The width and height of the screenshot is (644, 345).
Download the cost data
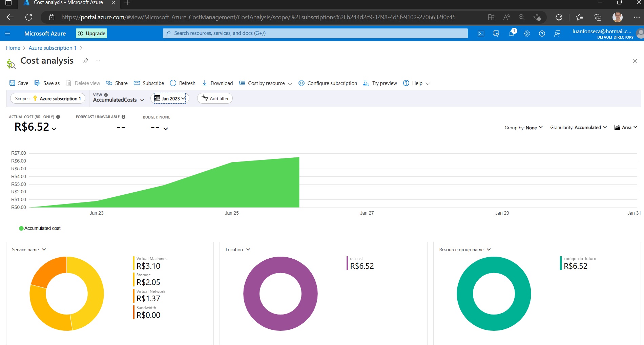click(x=217, y=83)
